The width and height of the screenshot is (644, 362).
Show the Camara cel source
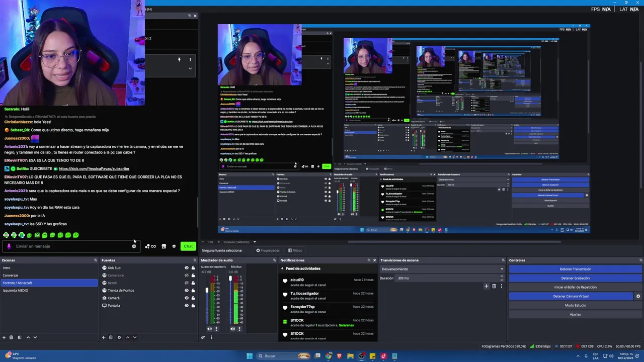(x=186, y=276)
